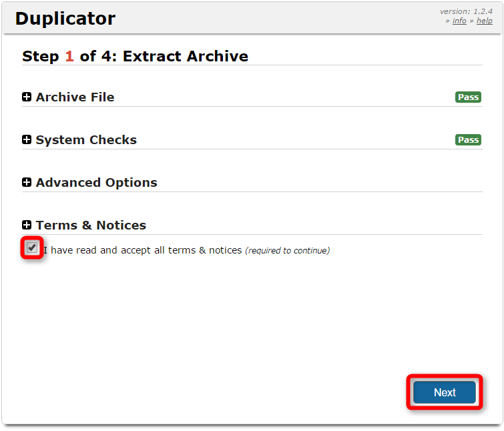
Task: Click the Archive File Pass badge
Action: 468,97
